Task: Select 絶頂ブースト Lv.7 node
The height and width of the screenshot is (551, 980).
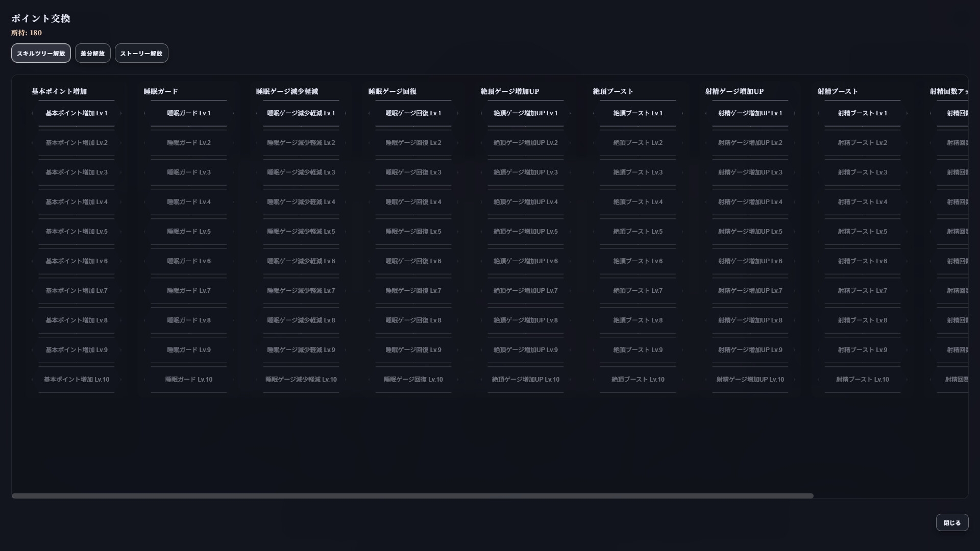Action: (x=638, y=291)
